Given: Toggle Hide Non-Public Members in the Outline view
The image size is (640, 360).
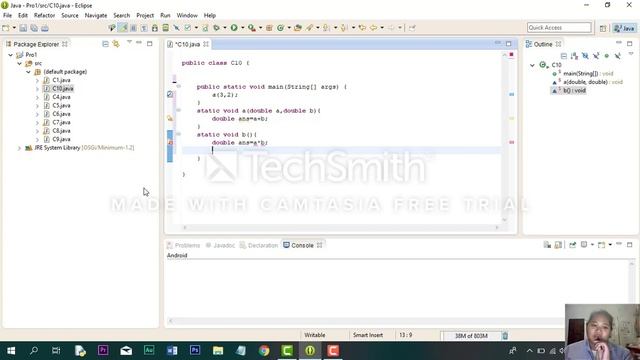Looking at the screenshot, I should (607, 56).
